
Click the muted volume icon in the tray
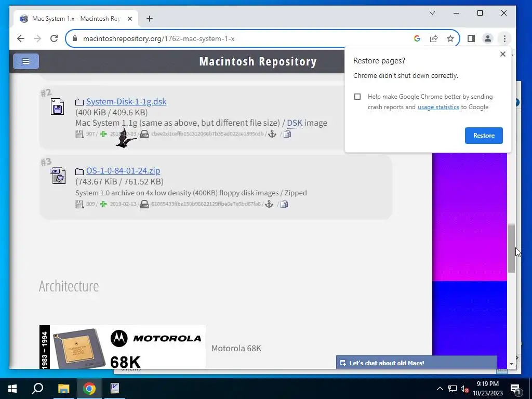tap(464, 389)
